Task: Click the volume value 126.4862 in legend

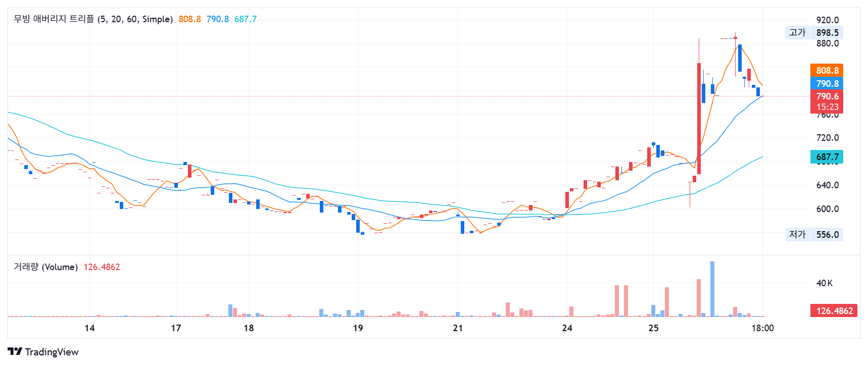Action: [x=102, y=267]
